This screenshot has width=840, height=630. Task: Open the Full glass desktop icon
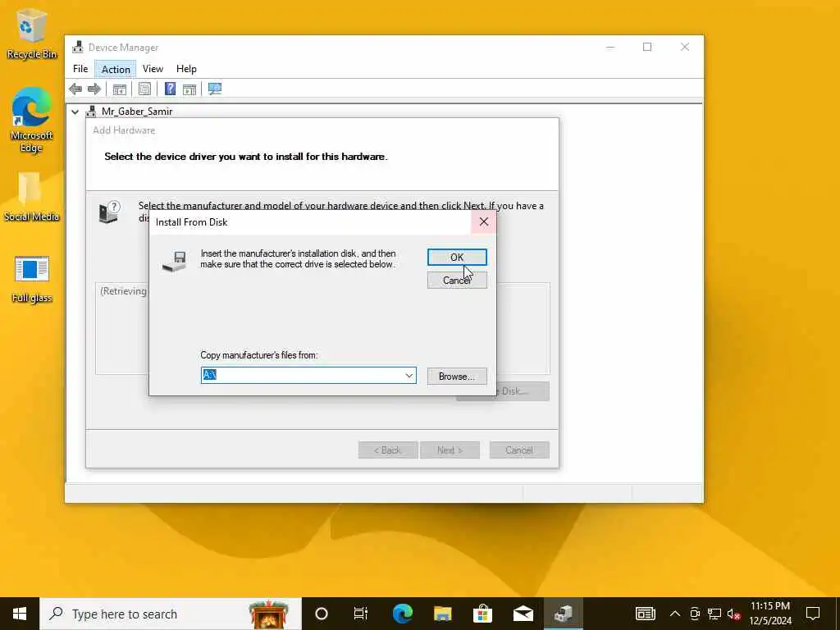[32, 280]
